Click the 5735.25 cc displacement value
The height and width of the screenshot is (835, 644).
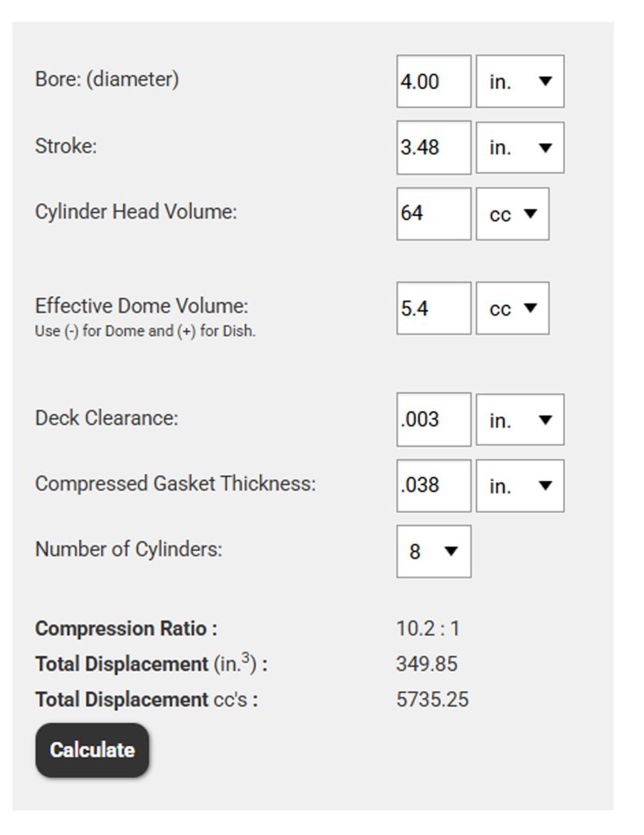pyautogui.click(x=432, y=700)
